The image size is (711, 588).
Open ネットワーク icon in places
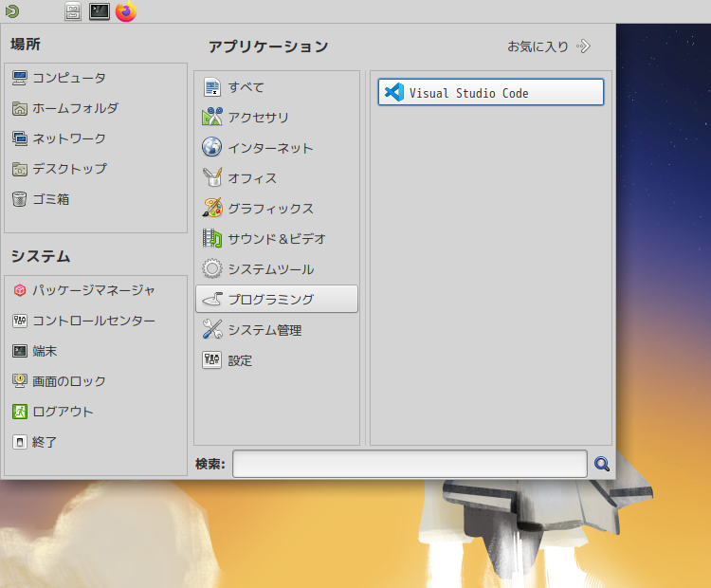click(x=20, y=138)
